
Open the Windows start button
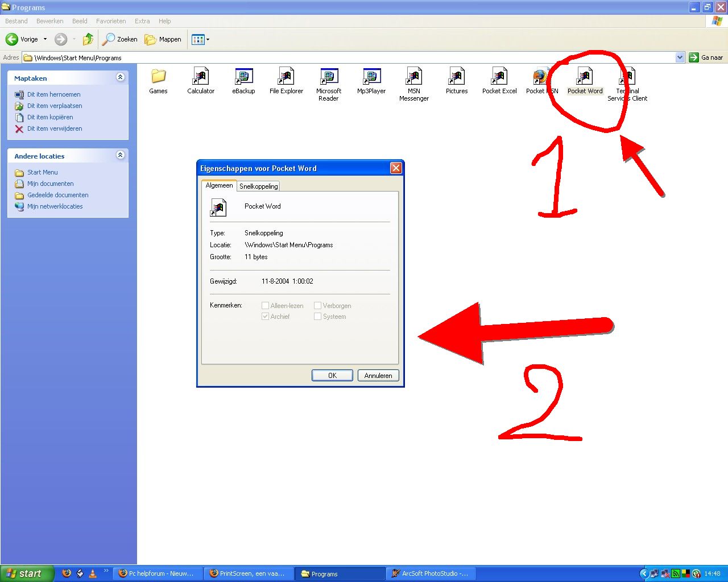[x=27, y=573]
